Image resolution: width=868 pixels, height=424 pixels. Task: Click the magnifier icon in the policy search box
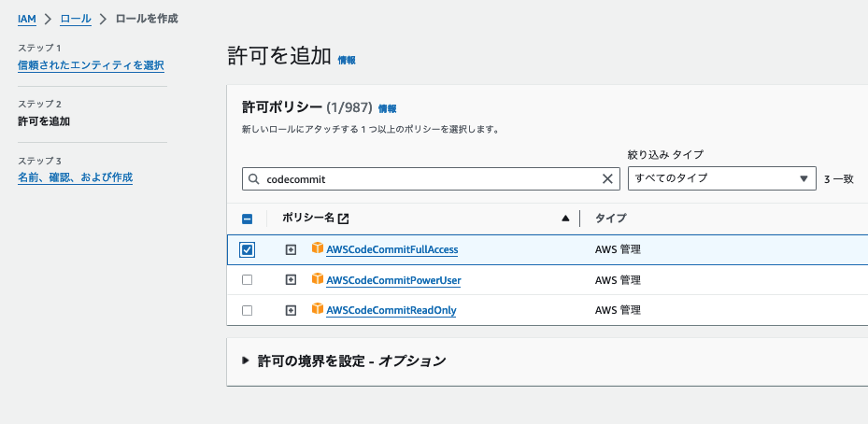(253, 178)
